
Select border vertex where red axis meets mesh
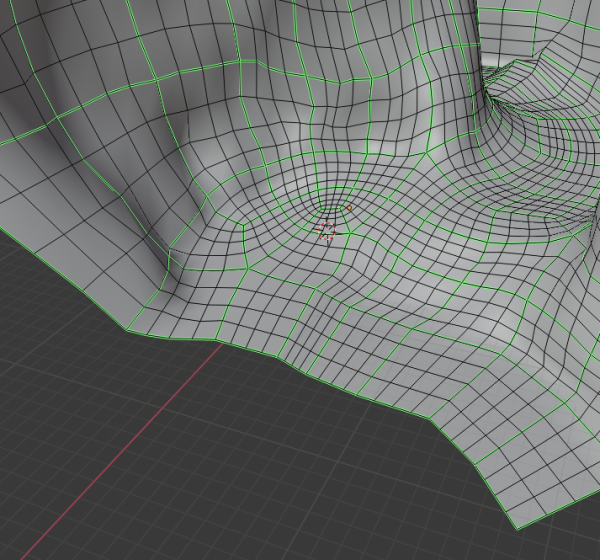pos(220,342)
